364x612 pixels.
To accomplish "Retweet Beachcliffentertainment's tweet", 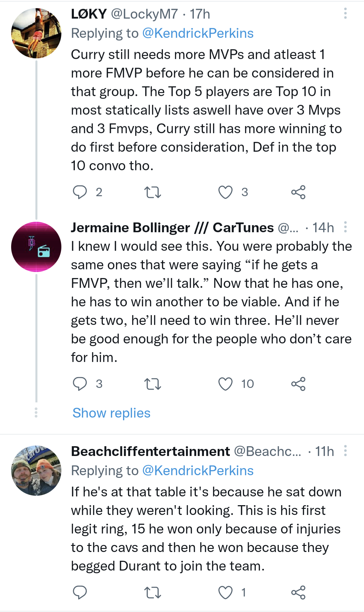I will click(x=152, y=592).
